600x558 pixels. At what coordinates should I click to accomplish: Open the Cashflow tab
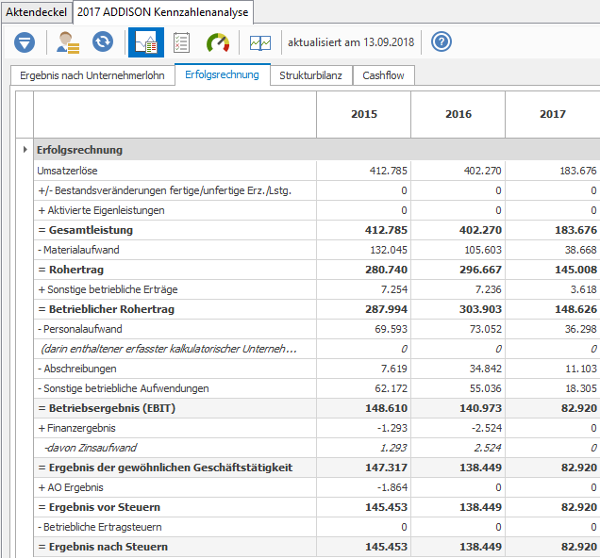[x=383, y=75]
